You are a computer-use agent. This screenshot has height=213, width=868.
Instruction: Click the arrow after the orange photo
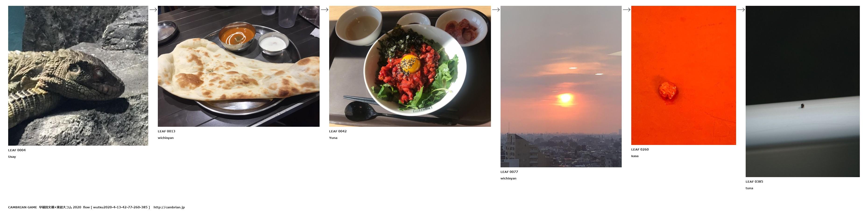741,10
